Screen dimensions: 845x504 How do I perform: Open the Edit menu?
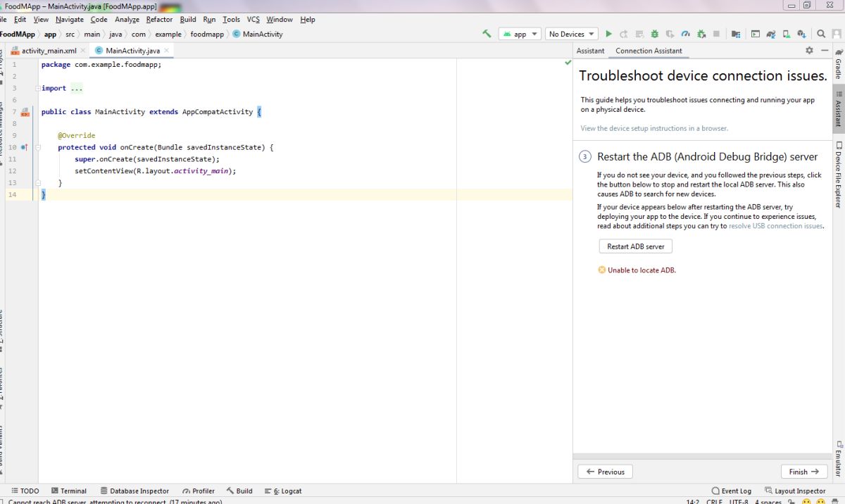20,20
